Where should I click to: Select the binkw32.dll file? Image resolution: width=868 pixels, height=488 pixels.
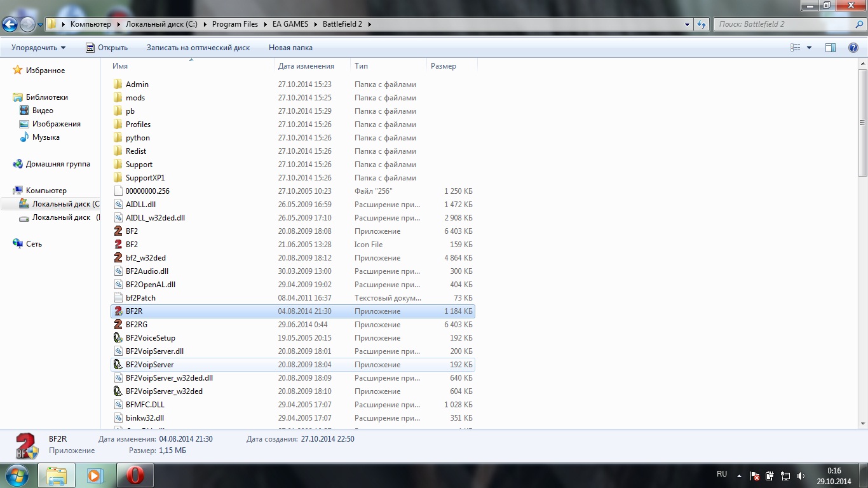(145, 418)
